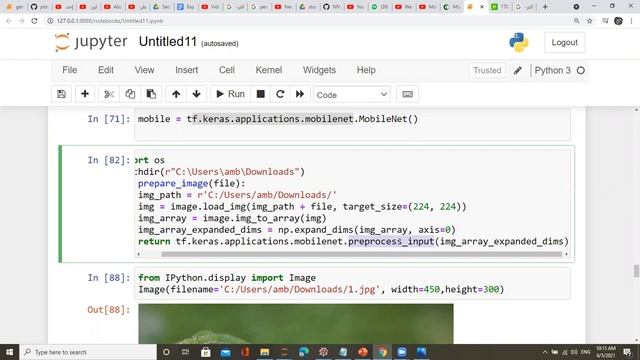Click the Python logo icon

[519, 42]
